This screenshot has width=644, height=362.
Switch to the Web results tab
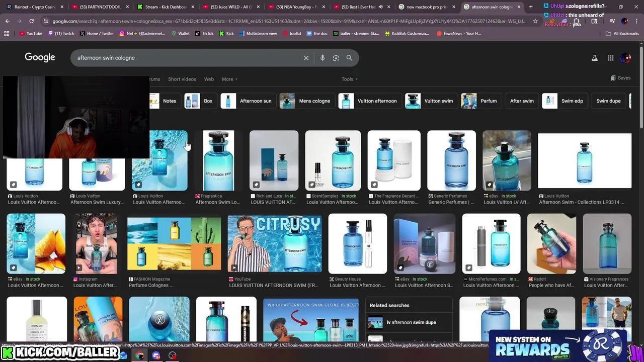pyautogui.click(x=209, y=79)
